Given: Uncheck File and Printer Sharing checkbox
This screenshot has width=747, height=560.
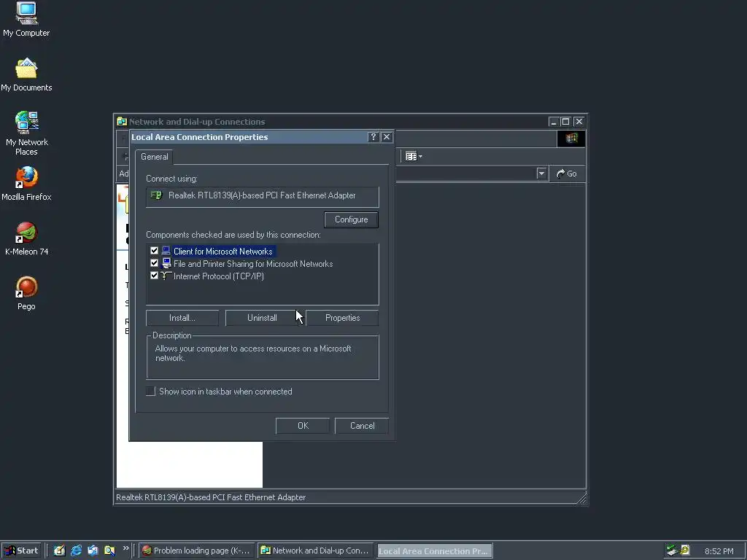Looking at the screenshot, I should pyautogui.click(x=154, y=262).
